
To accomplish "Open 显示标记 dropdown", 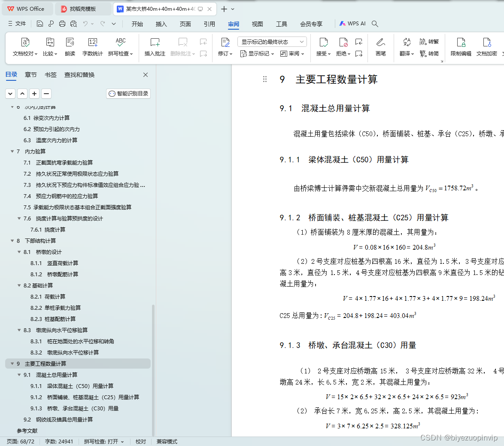I will (x=257, y=54).
